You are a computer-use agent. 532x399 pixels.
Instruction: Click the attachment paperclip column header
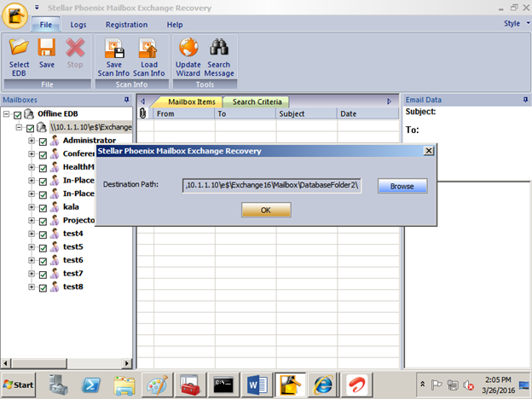point(143,113)
